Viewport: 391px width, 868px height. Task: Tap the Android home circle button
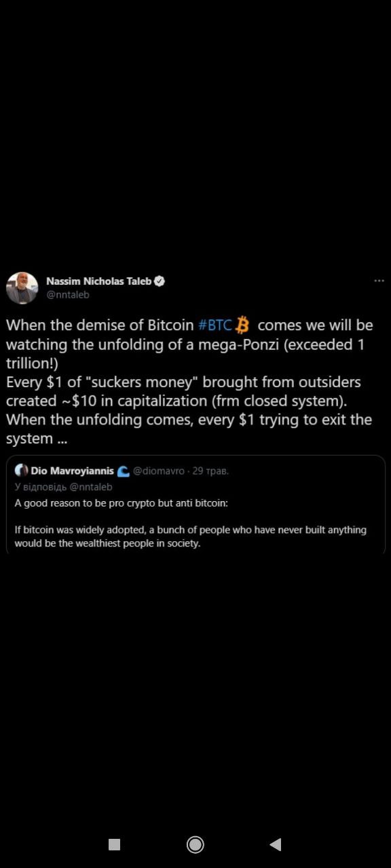tap(195, 844)
